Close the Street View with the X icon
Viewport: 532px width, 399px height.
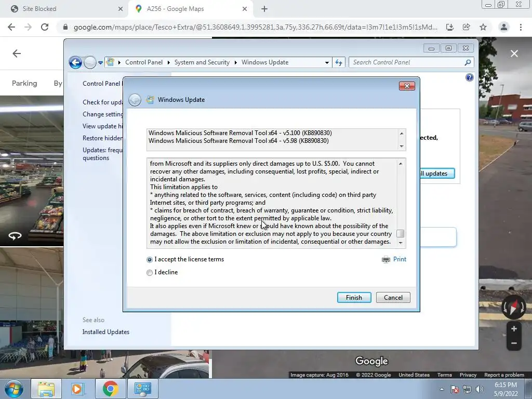tap(514, 54)
